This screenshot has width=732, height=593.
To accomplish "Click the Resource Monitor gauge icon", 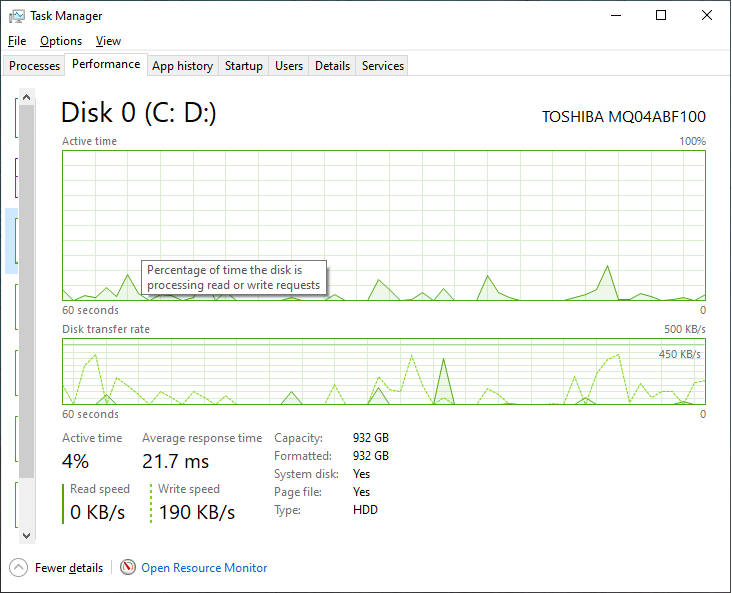I will tap(128, 568).
